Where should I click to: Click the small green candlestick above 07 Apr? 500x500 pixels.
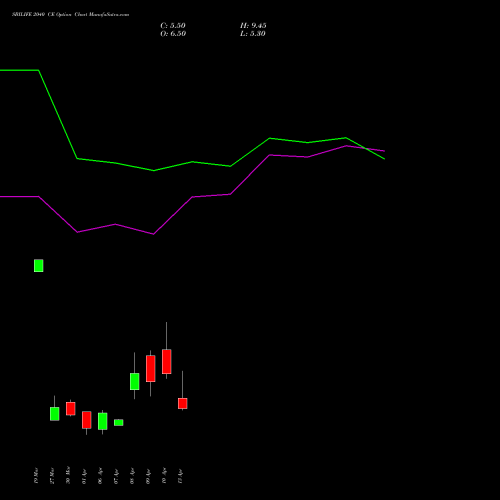[119, 423]
